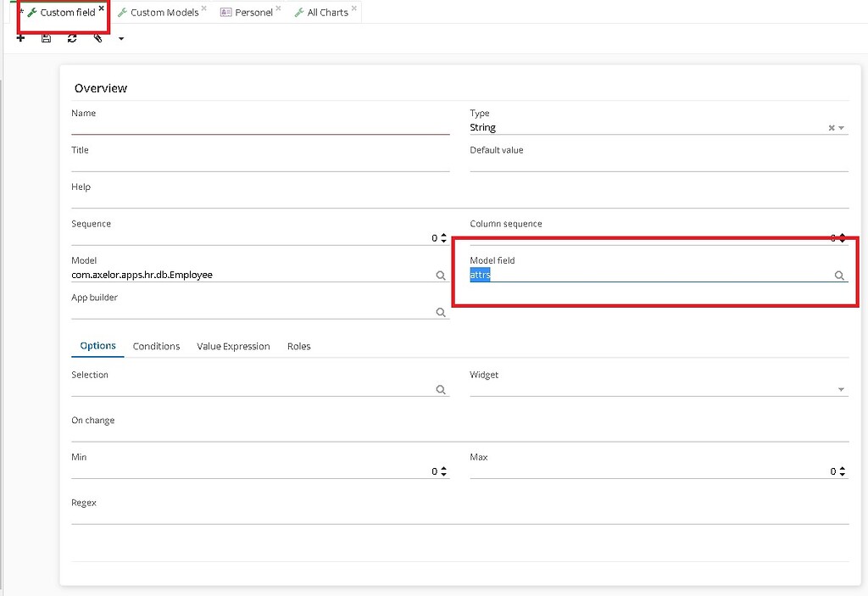Select the Options tab
868x596 pixels.
tap(98, 346)
